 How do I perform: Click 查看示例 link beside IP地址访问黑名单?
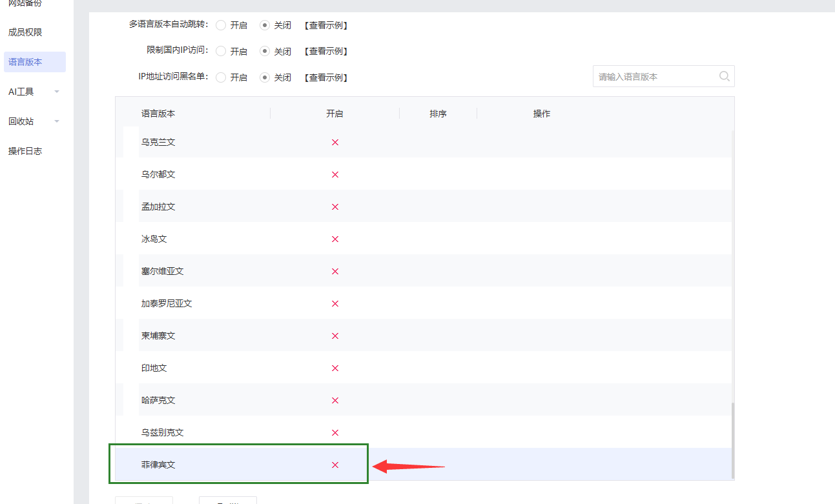click(326, 77)
